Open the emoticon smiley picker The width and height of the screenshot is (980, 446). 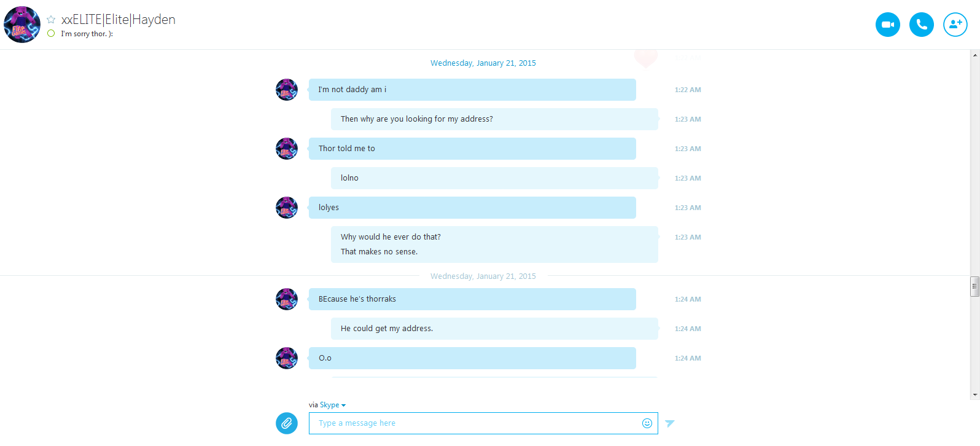tap(647, 423)
